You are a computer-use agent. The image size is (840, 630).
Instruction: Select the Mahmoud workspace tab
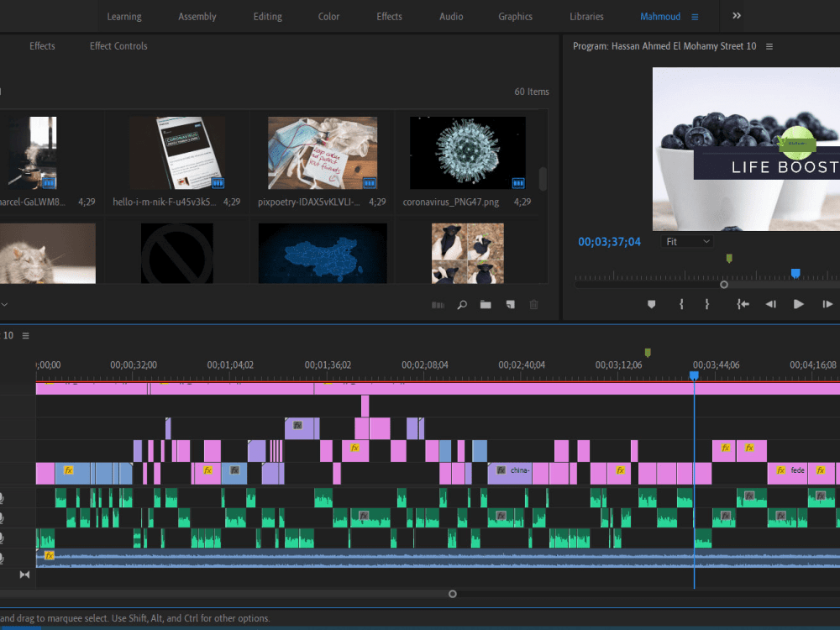[x=660, y=17]
